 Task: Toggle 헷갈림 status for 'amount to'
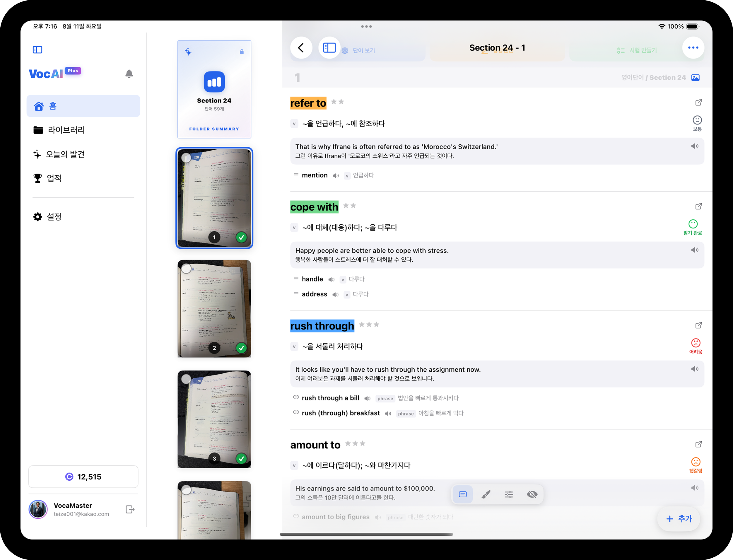[x=696, y=465]
